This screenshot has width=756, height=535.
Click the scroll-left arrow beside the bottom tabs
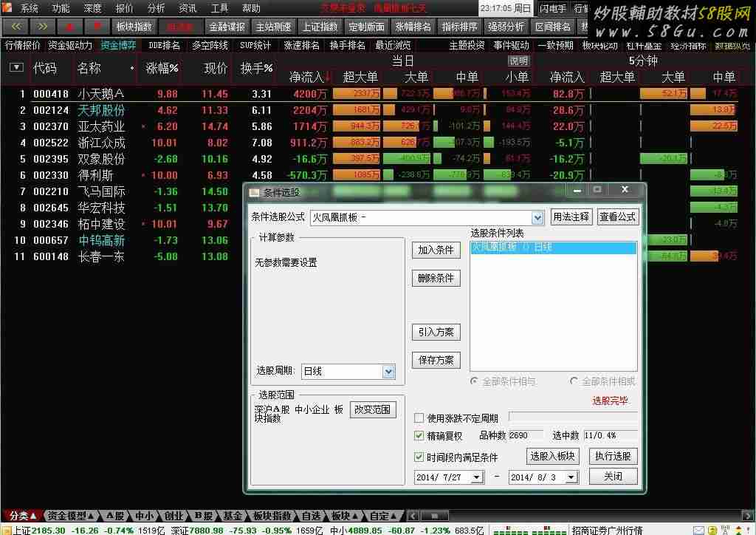413,516
